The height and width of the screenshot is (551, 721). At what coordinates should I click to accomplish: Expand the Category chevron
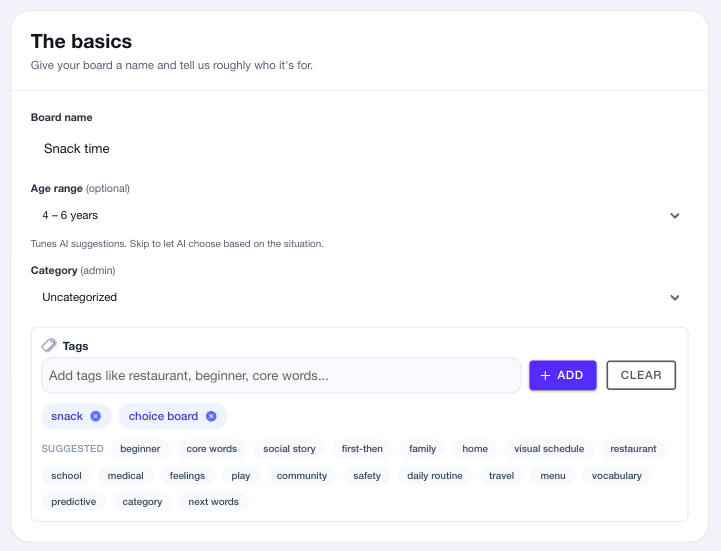(675, 297)
